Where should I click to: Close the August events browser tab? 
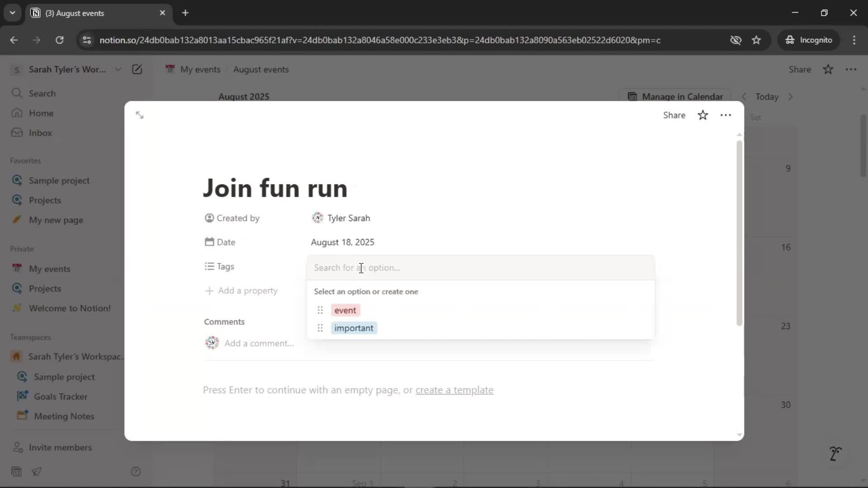click(x=162, y=13)
